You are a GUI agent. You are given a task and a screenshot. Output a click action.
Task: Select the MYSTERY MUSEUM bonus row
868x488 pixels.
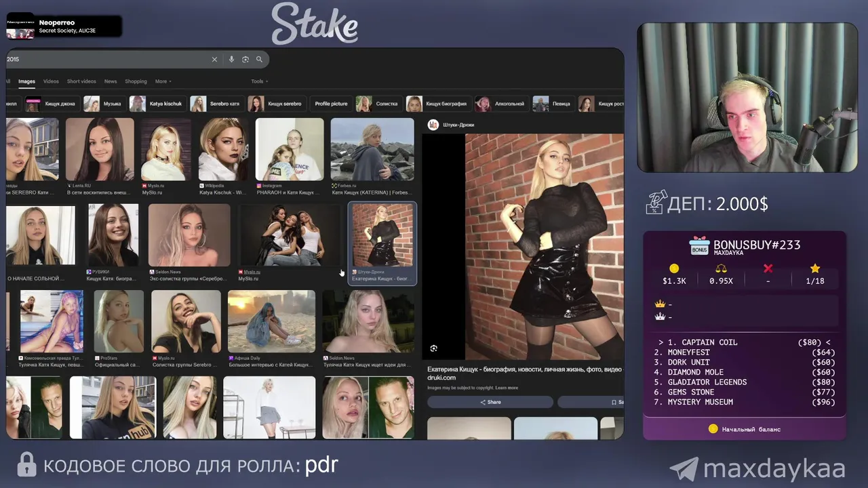[745, 402]
